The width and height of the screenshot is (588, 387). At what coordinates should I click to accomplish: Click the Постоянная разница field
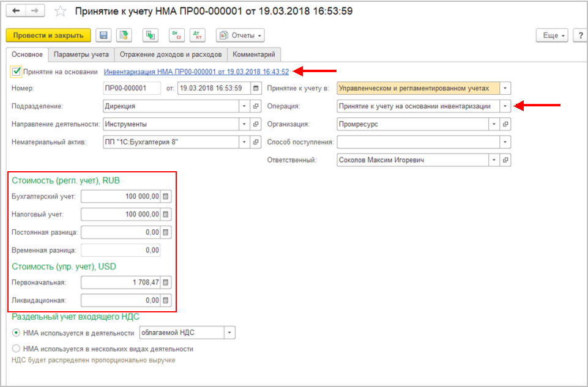tap(121, 232)
